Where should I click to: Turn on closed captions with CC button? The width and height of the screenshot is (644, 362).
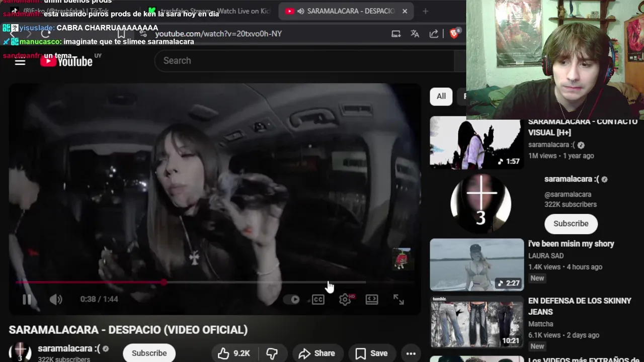[x=318, y=300]
